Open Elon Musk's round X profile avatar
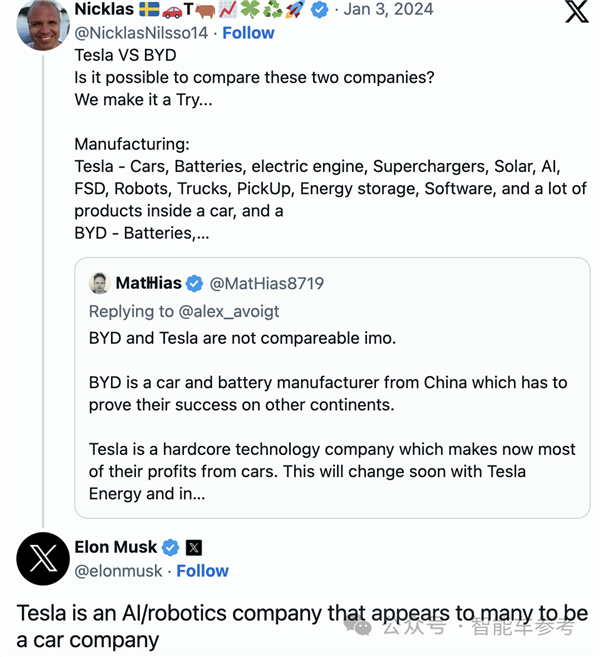The width and height of the screenshot is (600, 657). [43, 558]
